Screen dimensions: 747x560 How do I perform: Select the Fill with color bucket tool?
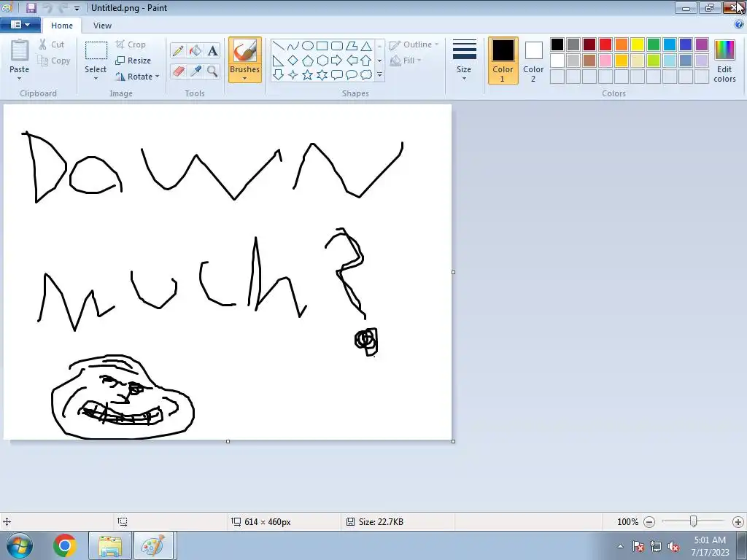(196, 50)
